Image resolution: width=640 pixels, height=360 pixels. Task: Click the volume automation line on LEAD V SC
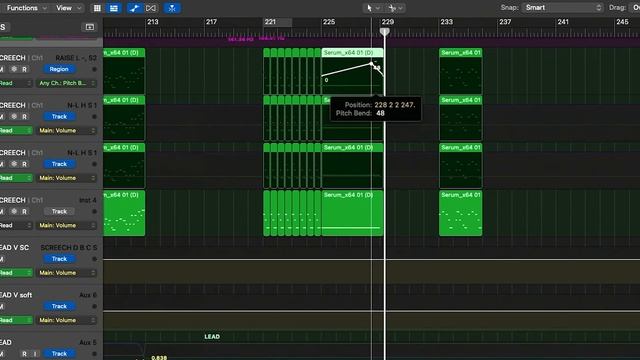(x=371, y=260)
